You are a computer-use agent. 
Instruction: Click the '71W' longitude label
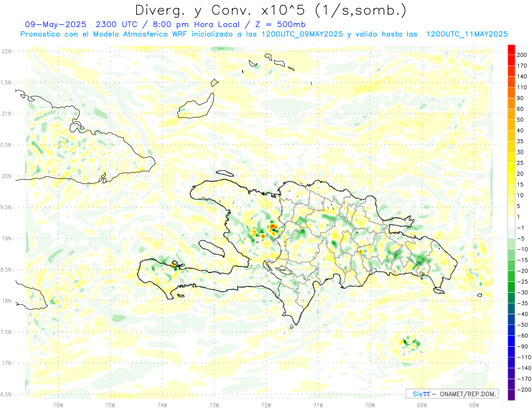(318, 405)
